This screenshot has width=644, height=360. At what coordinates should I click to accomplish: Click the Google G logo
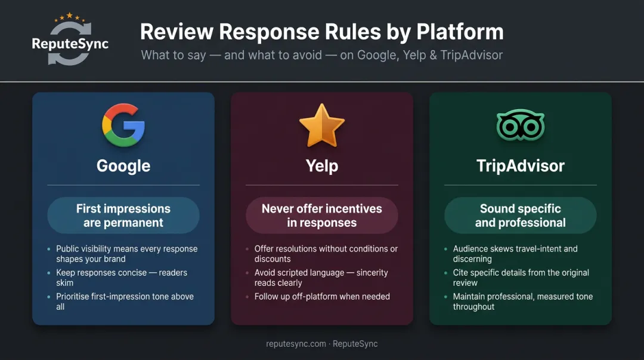click(x=123, y=125)
